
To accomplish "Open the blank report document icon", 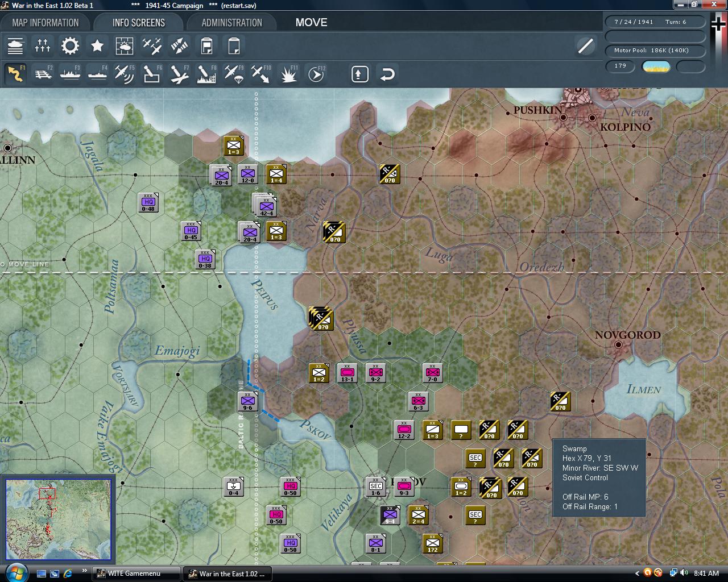I will coord(234,45).
